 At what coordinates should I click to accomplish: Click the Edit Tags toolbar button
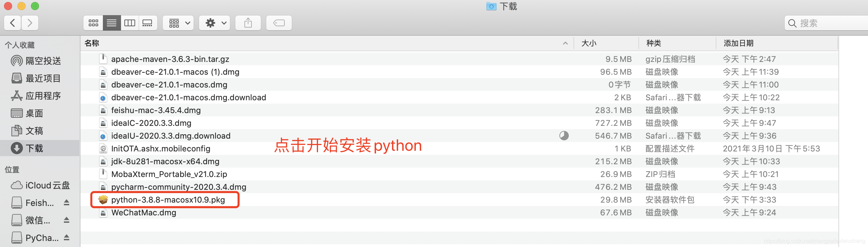pyautogui.click(x=279, y=23)
